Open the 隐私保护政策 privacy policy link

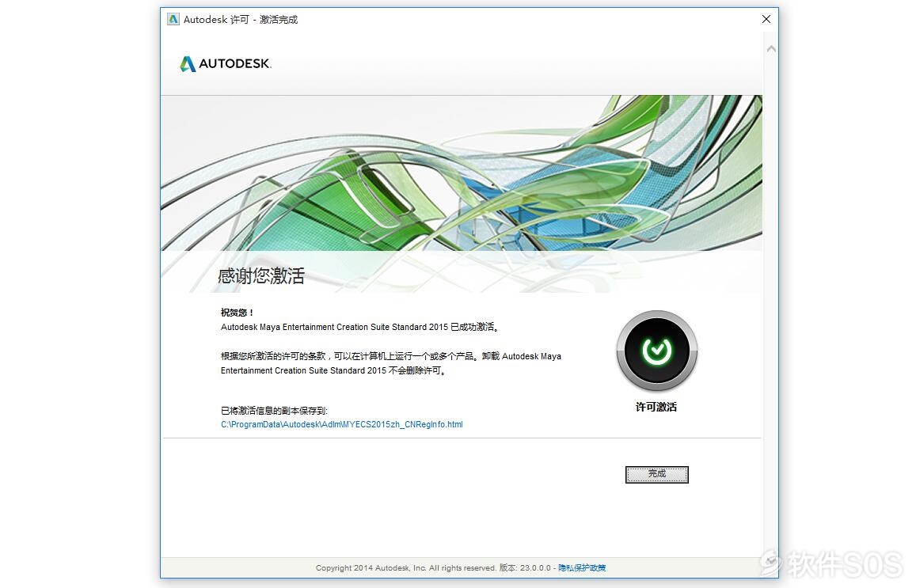coord(582,567)
